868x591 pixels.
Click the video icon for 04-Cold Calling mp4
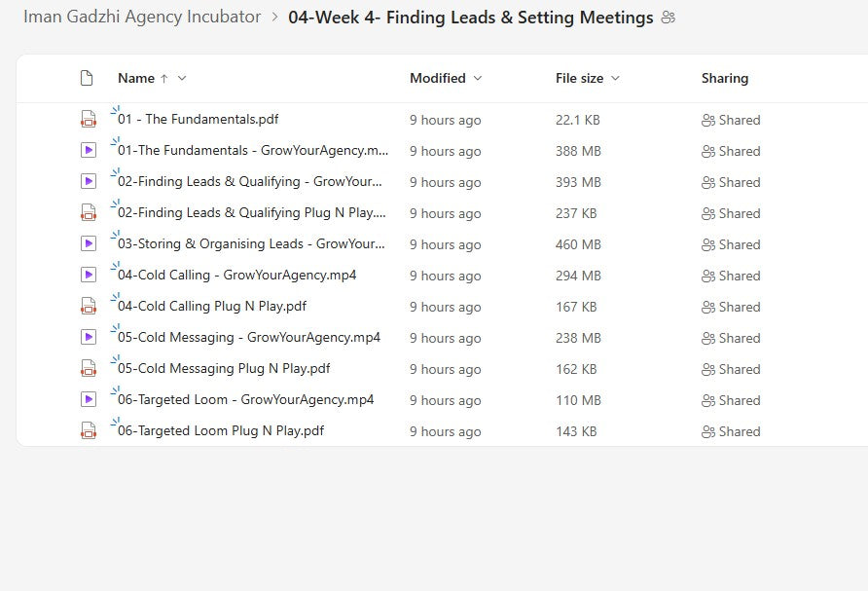(x=89, y=276)
